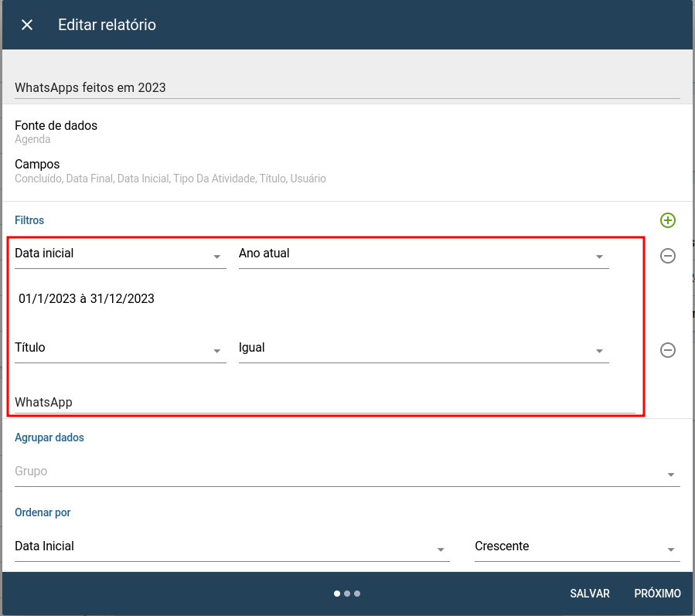
Task: Open the Título field dropdown
Action: pos(120,349)
